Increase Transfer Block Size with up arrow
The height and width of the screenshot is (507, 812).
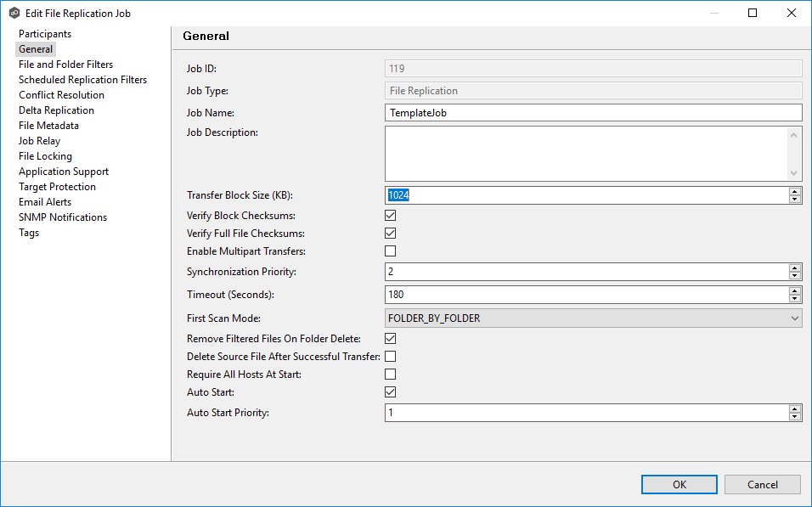pyautogui.click(x=795, y=191)
